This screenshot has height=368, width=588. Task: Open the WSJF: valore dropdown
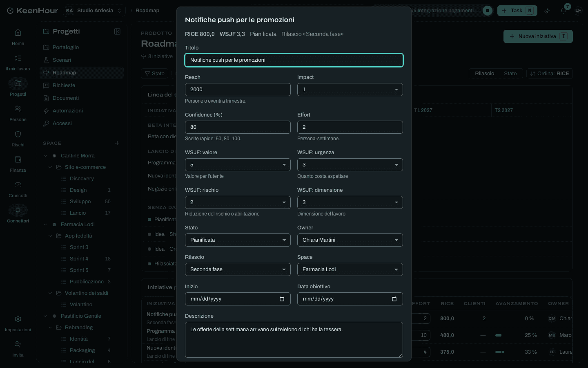click(x=238, y=165)
